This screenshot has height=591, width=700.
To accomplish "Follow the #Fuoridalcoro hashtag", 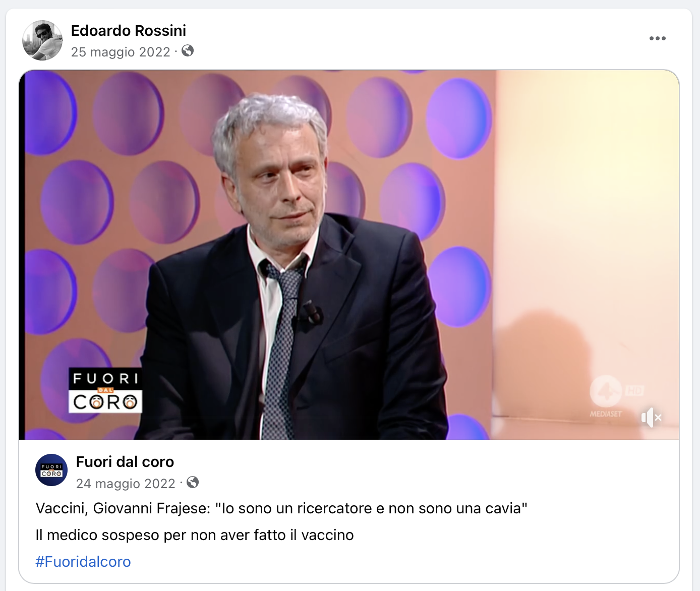I will click(83, 562).
